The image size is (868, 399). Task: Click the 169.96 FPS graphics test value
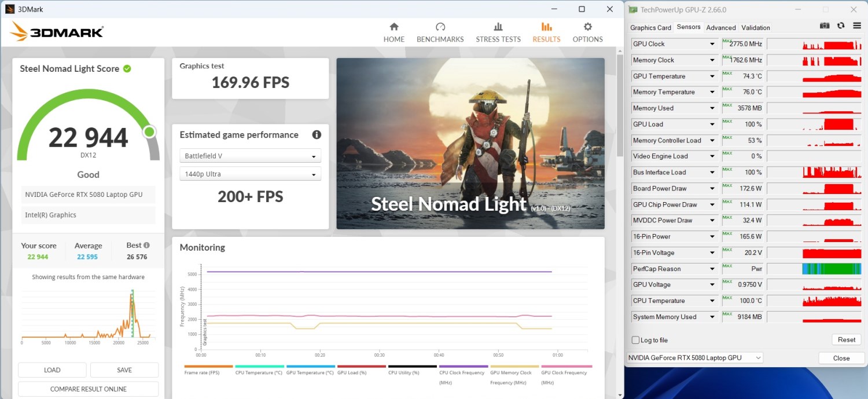point(251,82)
